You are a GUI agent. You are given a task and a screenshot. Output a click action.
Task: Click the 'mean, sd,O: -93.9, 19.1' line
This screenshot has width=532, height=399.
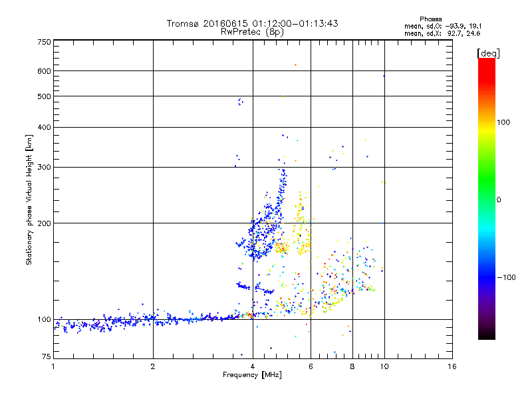tap(442, 26)
